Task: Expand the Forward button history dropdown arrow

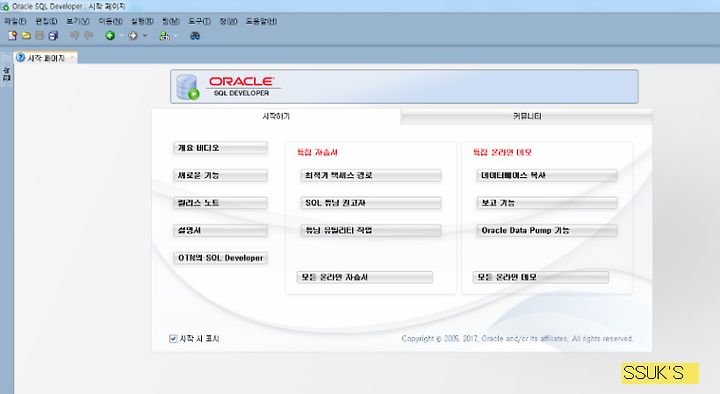Action: pos(145,36)
